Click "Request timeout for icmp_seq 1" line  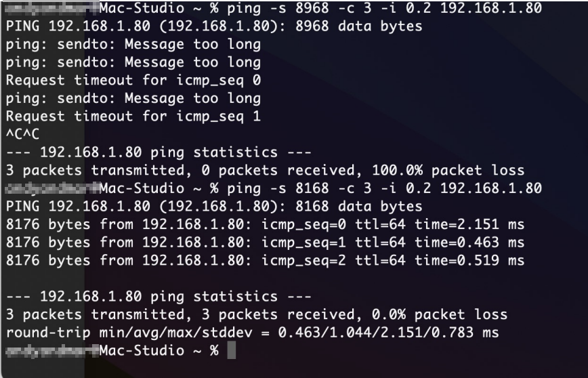tap(133, 116)
